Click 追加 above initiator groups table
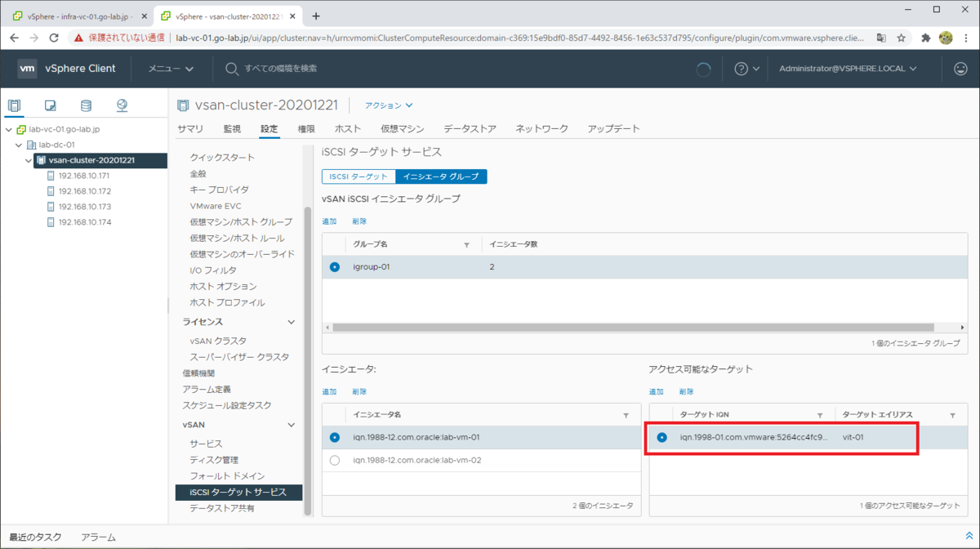The width and height of the screenshot is (980, 549). click(329, 221)
